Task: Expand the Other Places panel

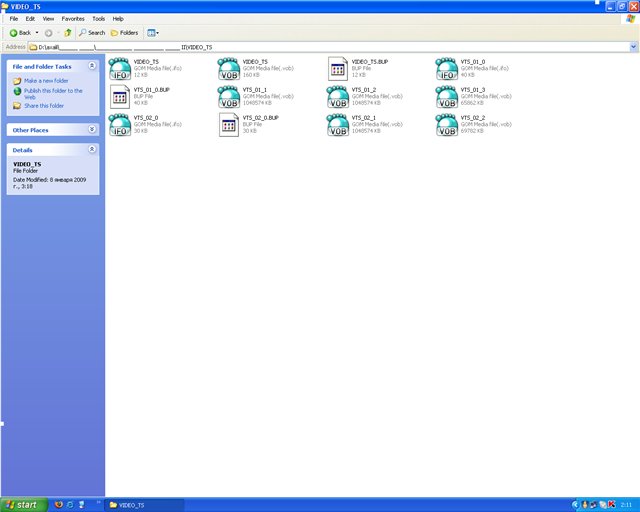Action: (x=92, y=129)
